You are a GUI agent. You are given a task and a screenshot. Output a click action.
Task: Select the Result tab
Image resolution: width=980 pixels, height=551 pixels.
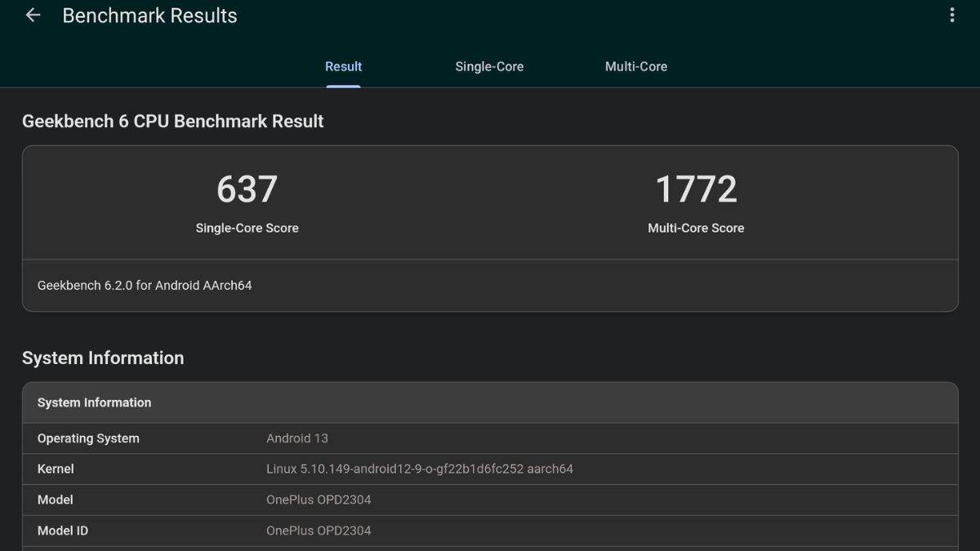click(x=343, y=67)
